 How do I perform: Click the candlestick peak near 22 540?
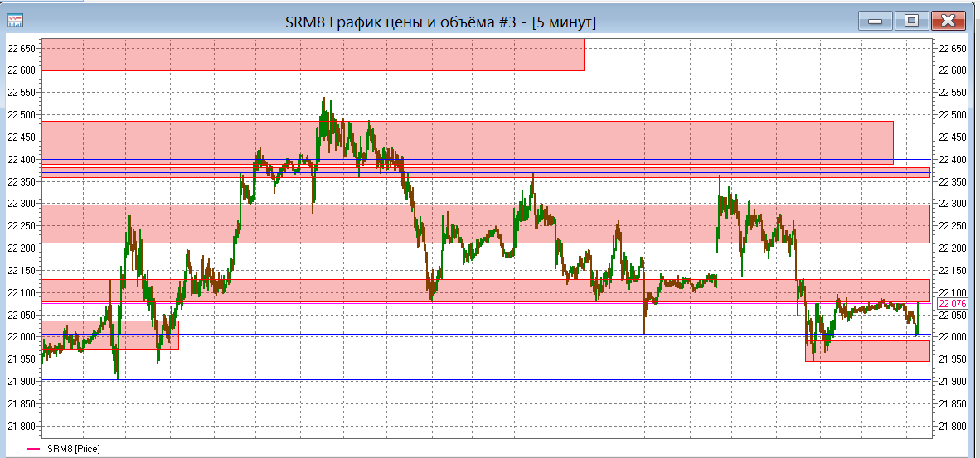323,99
